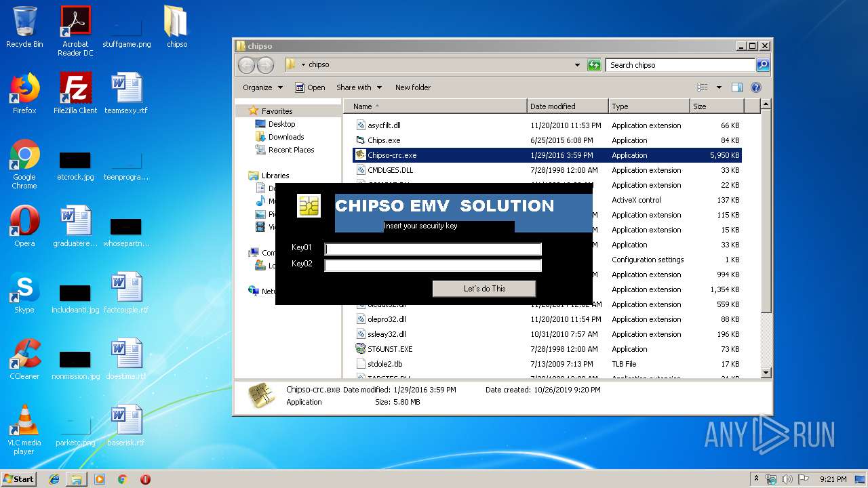This screenshot has height=488, width=868.
Task: Open the address bar history dropdown
Action: tap(577, 65)
